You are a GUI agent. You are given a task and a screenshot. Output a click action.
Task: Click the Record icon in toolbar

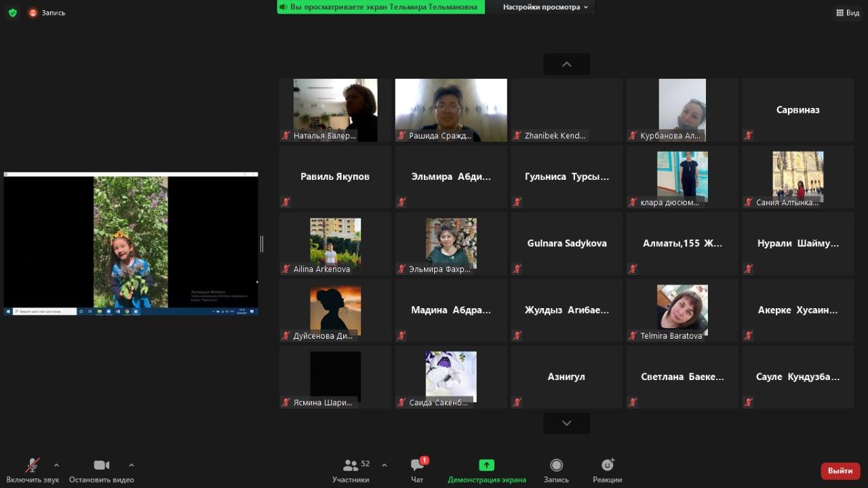point(556,466)
